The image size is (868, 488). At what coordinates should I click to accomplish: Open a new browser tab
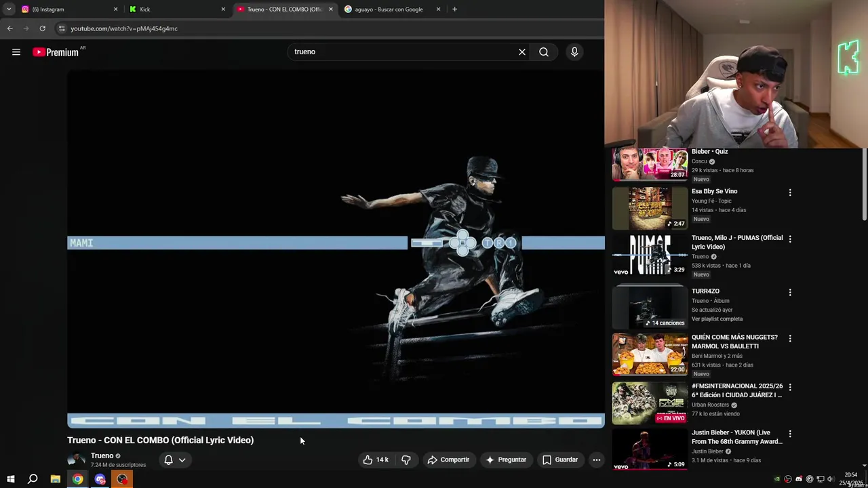click(454, 9)
